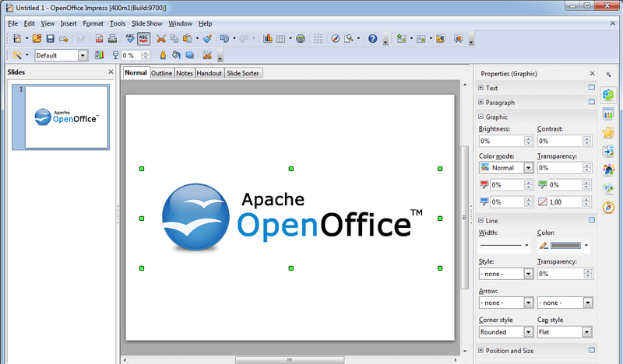Insert hyperlink globe icon
The image size is (623, 364).
301,39
